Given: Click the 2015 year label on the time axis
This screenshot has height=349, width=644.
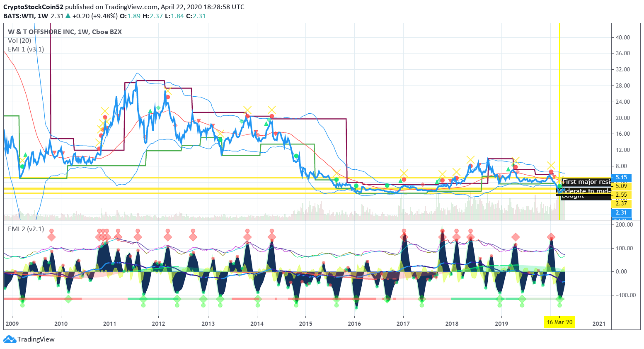Looking at the screenshot, I should pos(306,324).
